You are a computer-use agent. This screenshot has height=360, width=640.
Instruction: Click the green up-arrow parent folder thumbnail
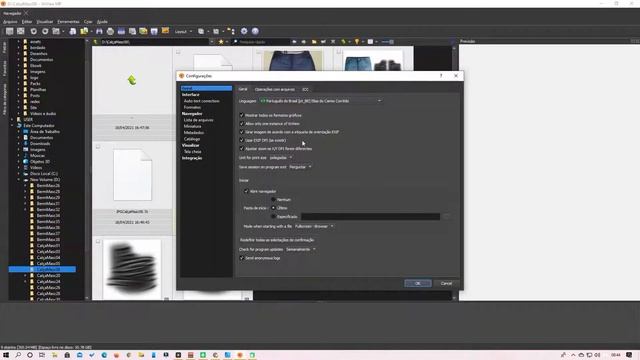132,80
